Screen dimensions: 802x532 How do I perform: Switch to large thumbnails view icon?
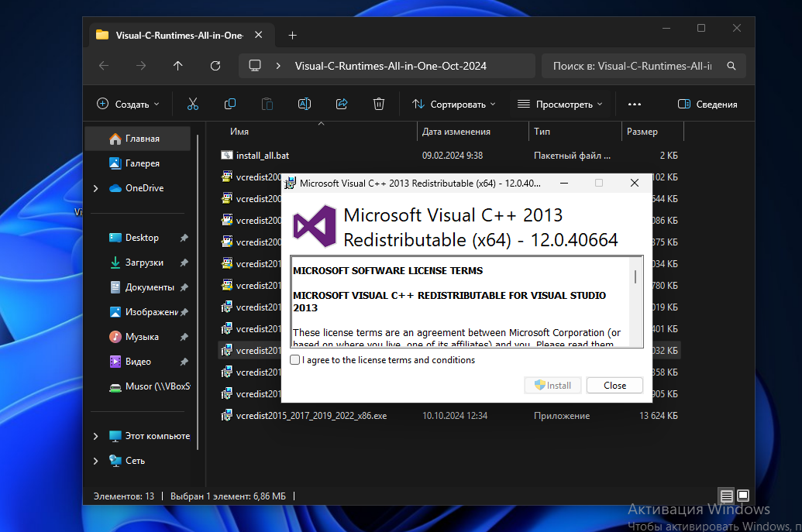743,496
